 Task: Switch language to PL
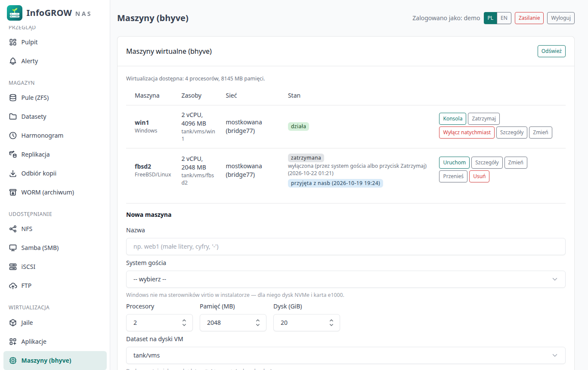(x=490, y=18)
